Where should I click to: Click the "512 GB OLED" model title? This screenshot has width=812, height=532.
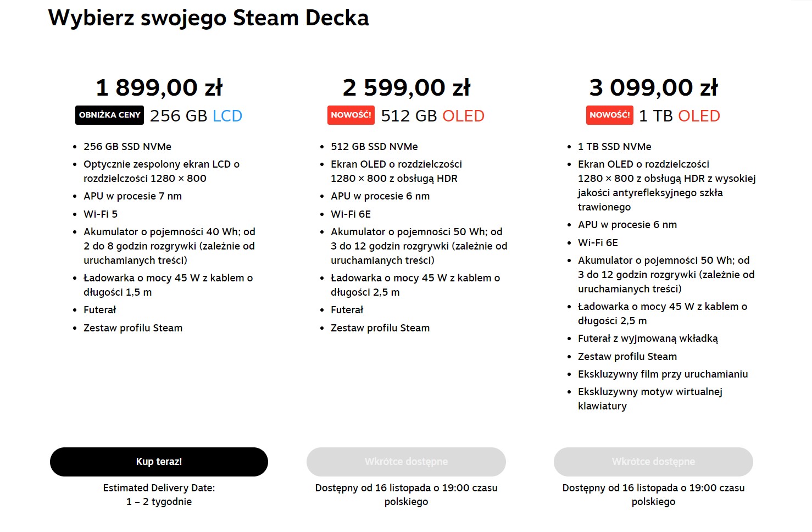pyautogui.click(x=432, y=116)
